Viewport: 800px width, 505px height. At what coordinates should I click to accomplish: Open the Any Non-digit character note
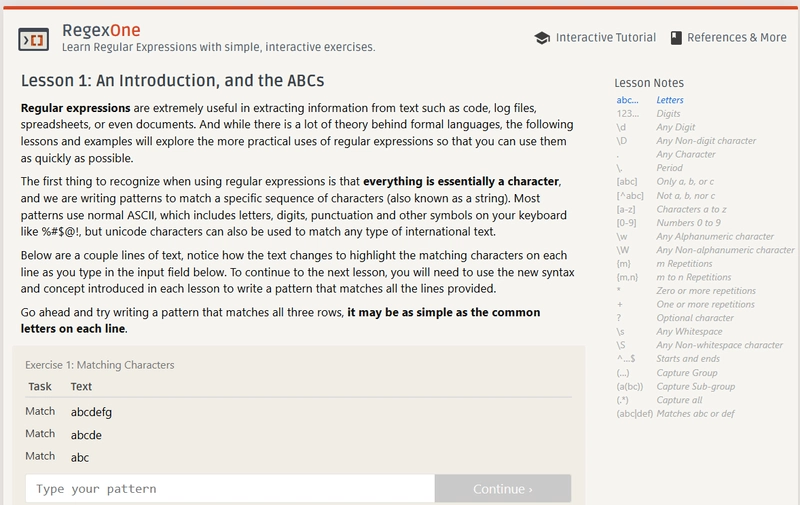click(x=706, y=141)
